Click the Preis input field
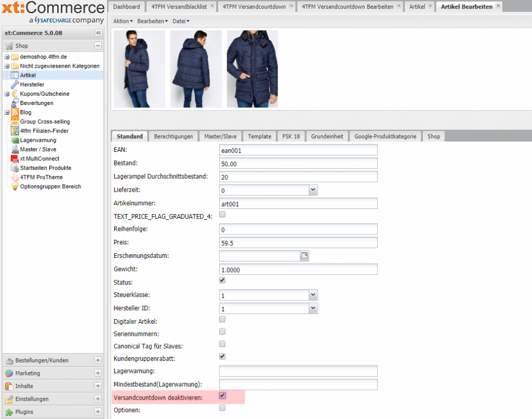The width and height of the screenshot is (532, 419). 298,243
